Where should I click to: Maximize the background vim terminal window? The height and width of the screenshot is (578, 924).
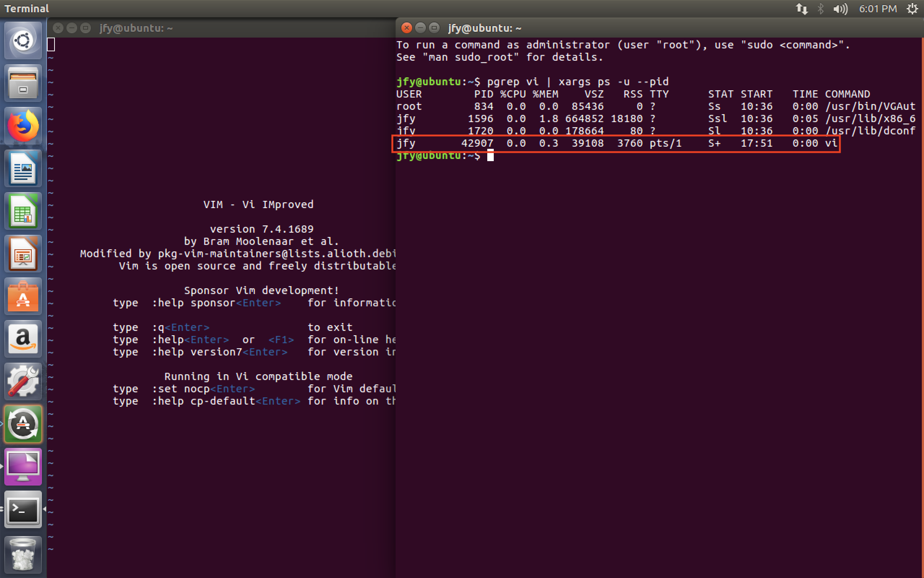click(86, 27)
